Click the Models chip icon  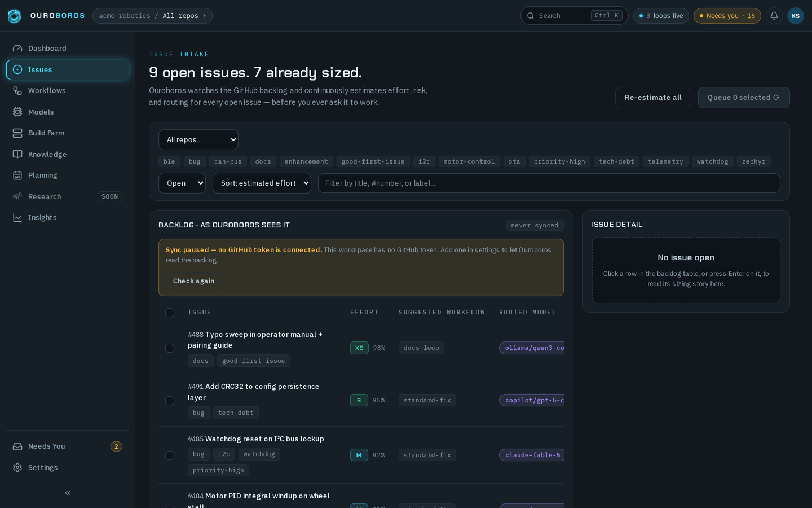pos(17,112)
